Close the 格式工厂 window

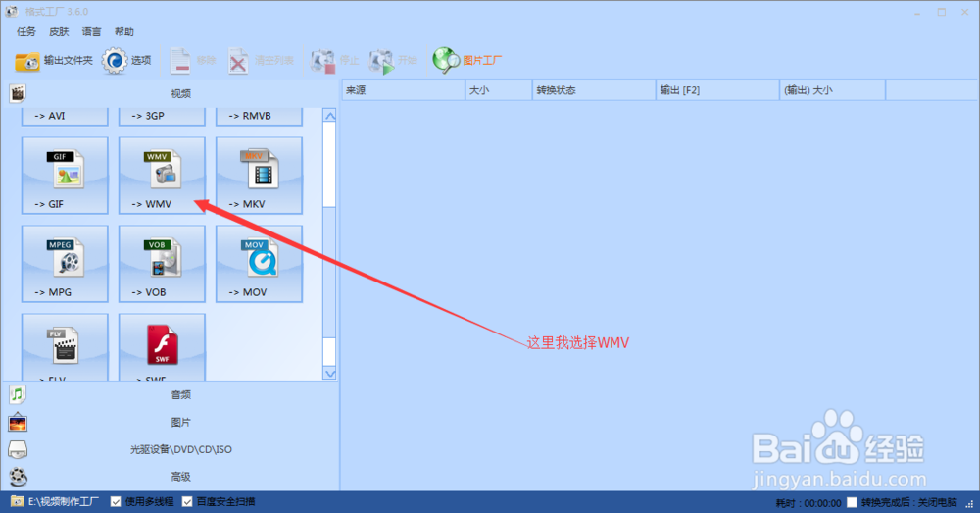point(965,12)
